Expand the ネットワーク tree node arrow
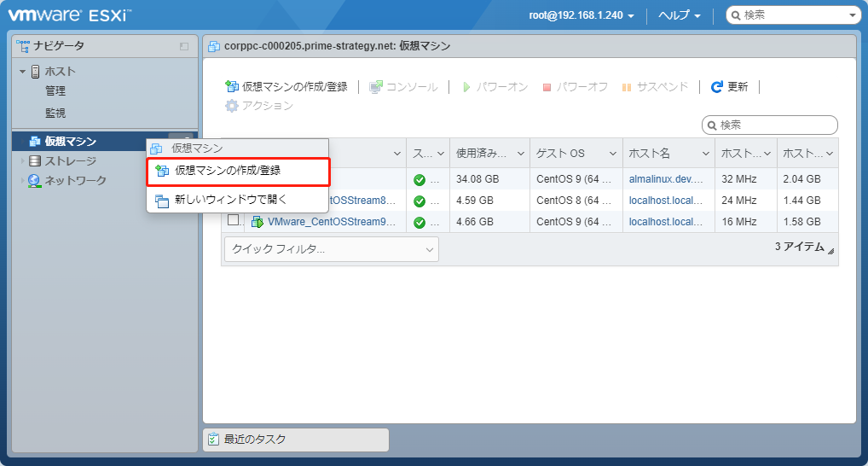The image size is (868, 466). [x=23, y=181]
